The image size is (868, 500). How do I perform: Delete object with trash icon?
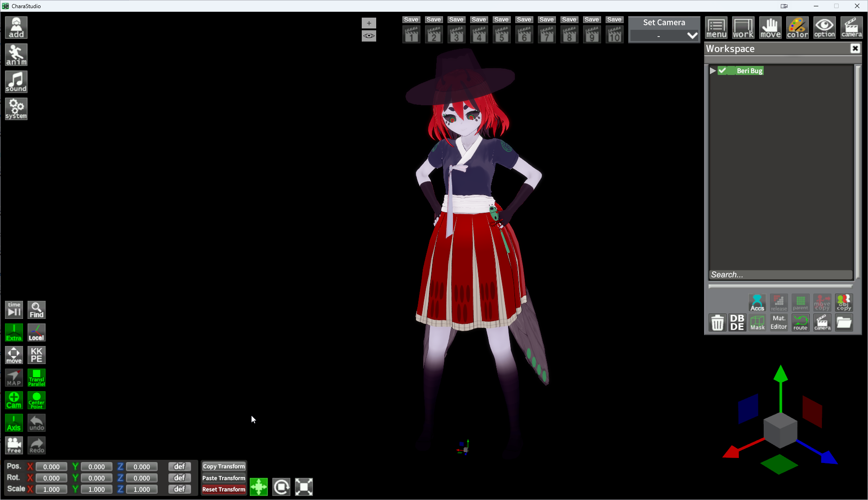pos(718,323)
